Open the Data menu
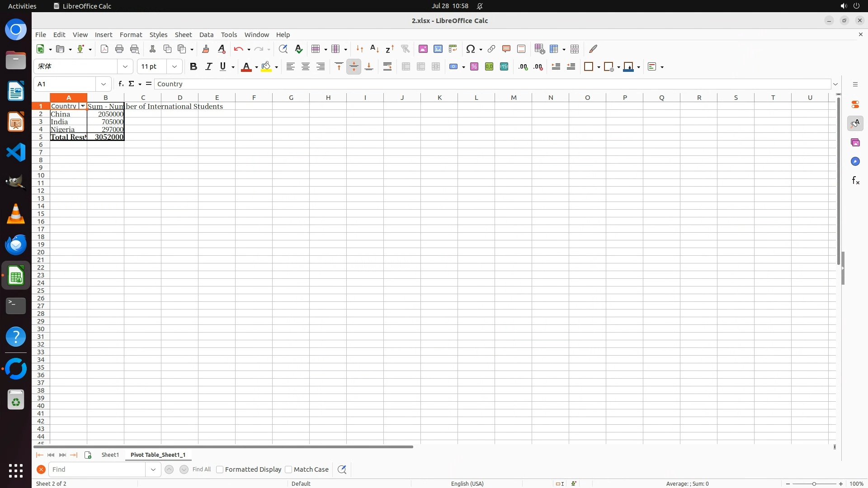The height and width of the screenshot is (488, 868). point(206,35)
